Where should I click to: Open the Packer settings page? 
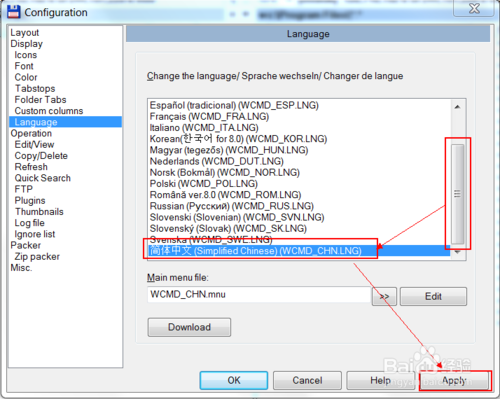point(26,245)
